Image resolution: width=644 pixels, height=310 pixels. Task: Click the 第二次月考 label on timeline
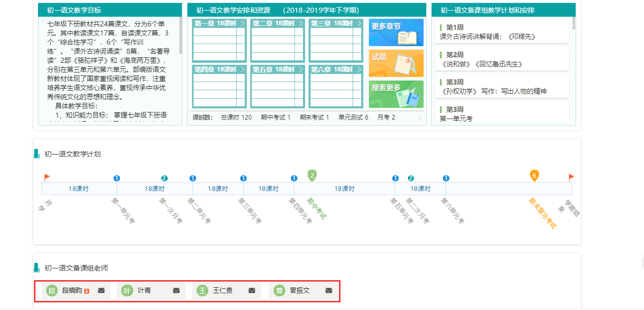[x=418, y=211]
